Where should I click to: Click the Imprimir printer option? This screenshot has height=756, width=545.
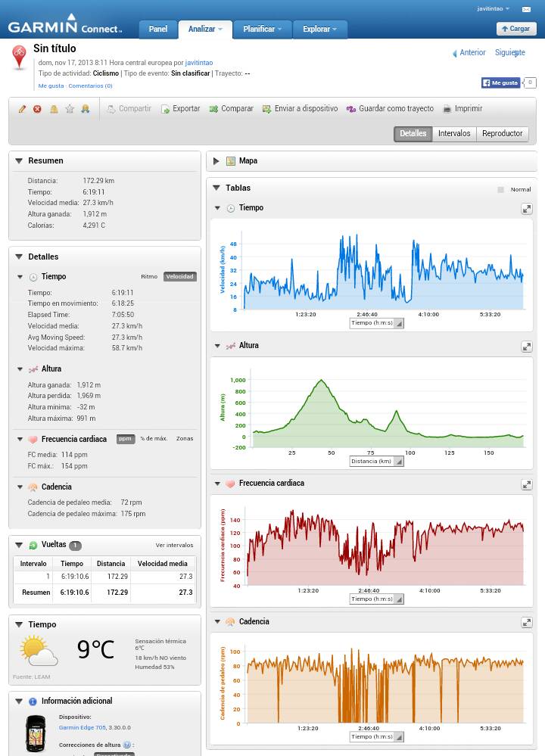[462, 109]
